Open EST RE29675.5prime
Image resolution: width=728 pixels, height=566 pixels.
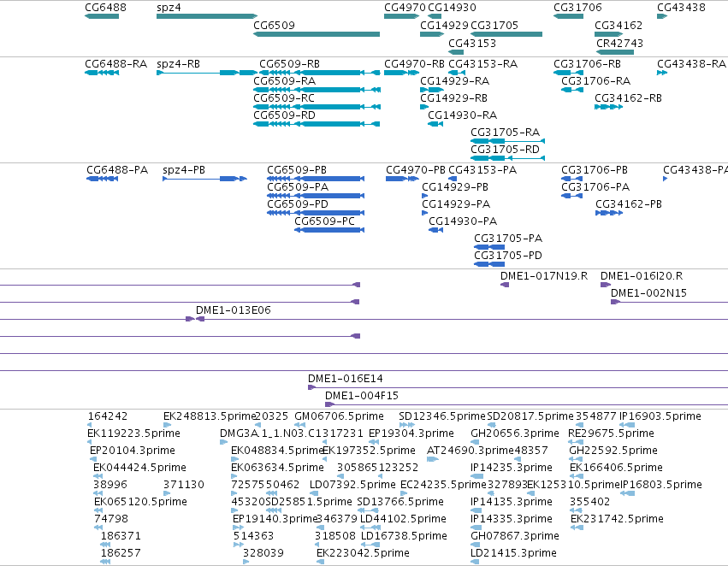(576, 442)
